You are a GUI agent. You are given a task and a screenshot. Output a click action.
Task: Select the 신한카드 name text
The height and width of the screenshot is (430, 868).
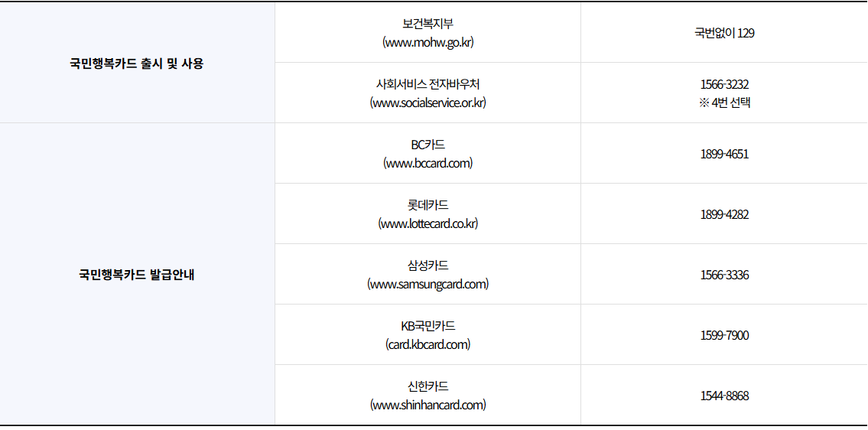[x=427, y=386]
